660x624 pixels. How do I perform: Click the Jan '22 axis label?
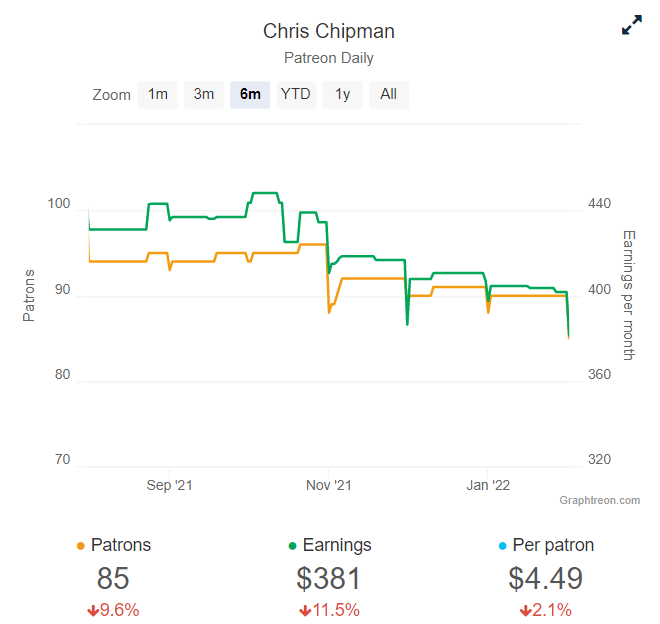click(488, 485)
